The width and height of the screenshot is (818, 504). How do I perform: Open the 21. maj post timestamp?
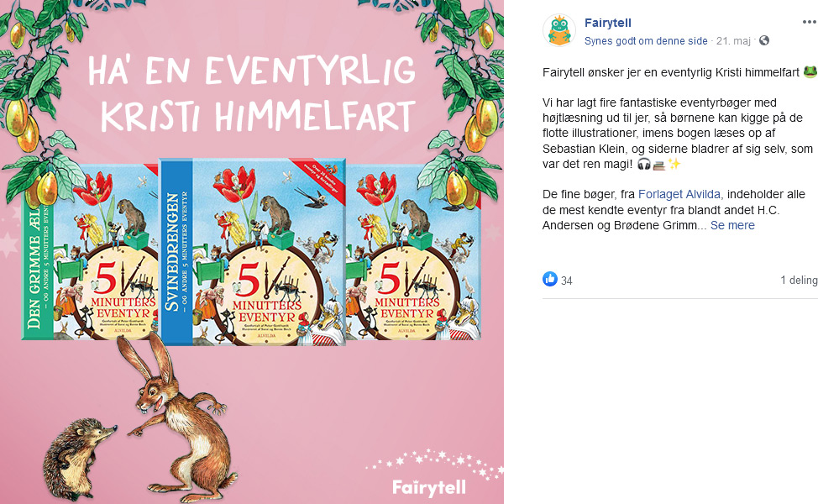[x=733, y=40]
